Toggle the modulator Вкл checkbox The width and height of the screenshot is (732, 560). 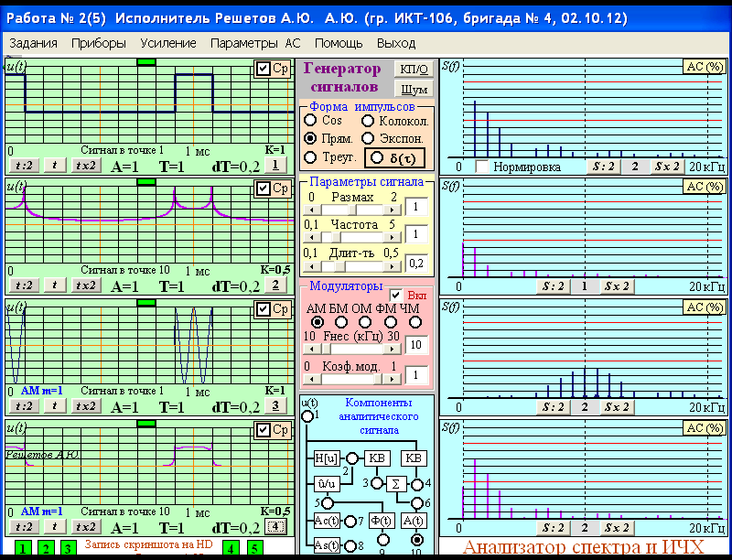point(396,296)
